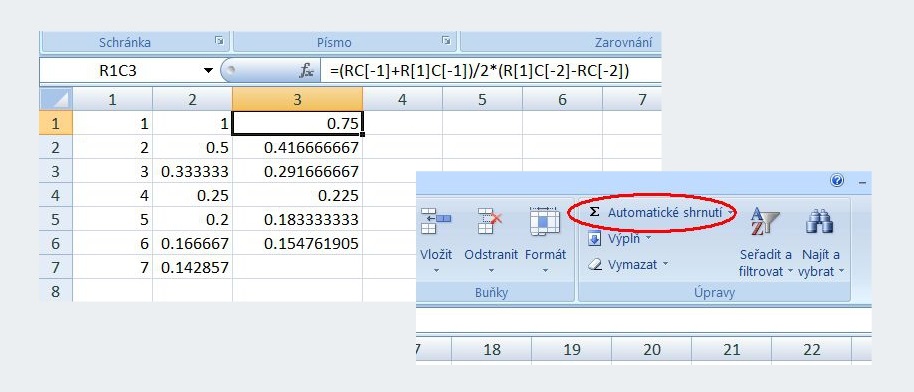Viewport: 914px width, 392px height.
Task: Click the Úpravy group label
Action: click(715, 293)
